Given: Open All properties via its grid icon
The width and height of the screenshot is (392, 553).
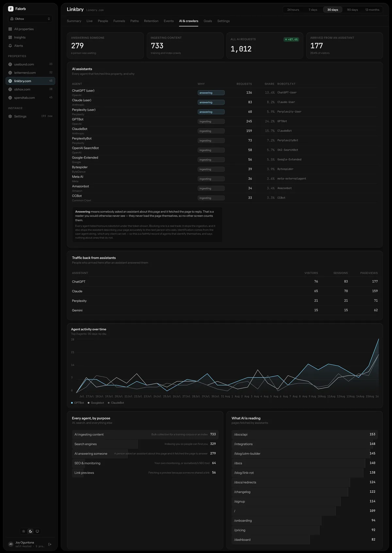Looking at the screenshot, I should [10, 29].
